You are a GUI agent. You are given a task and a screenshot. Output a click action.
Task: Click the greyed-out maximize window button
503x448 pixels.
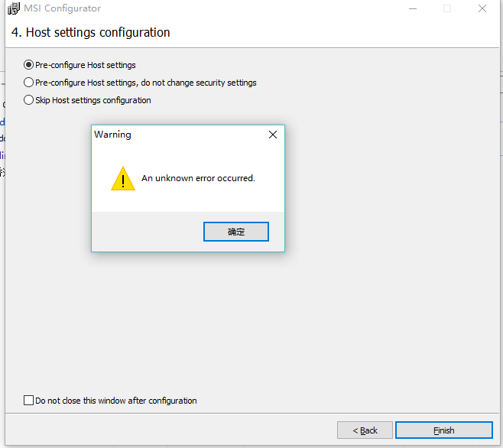447,8
